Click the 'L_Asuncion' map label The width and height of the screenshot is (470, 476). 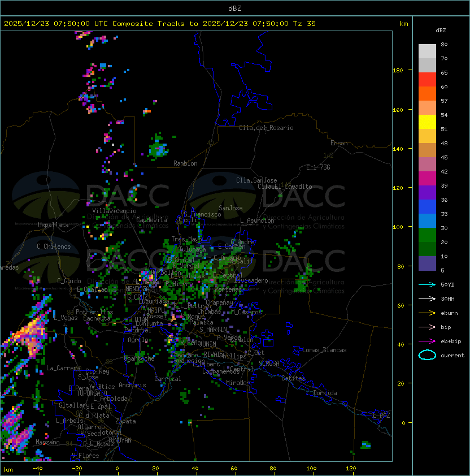257,220
